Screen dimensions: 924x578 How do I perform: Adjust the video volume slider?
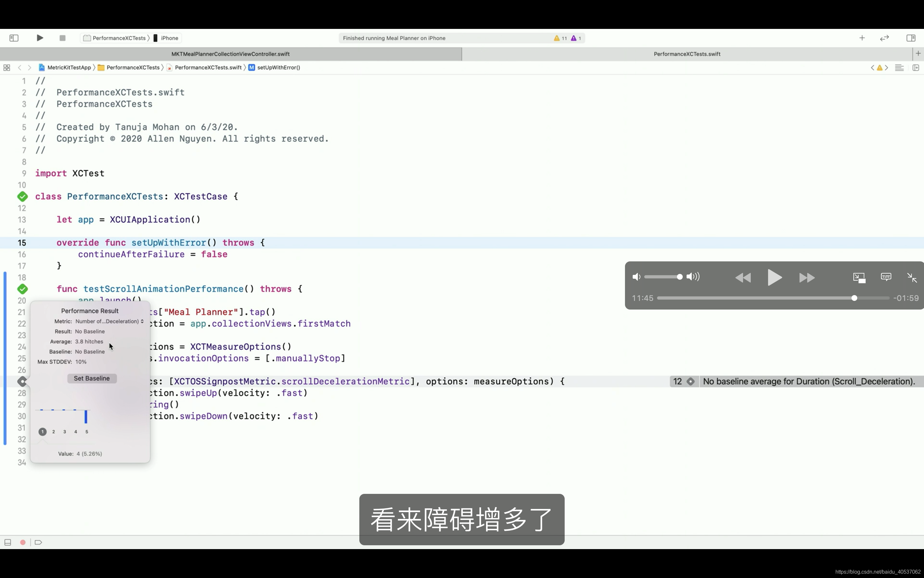(x=663, y=277)
